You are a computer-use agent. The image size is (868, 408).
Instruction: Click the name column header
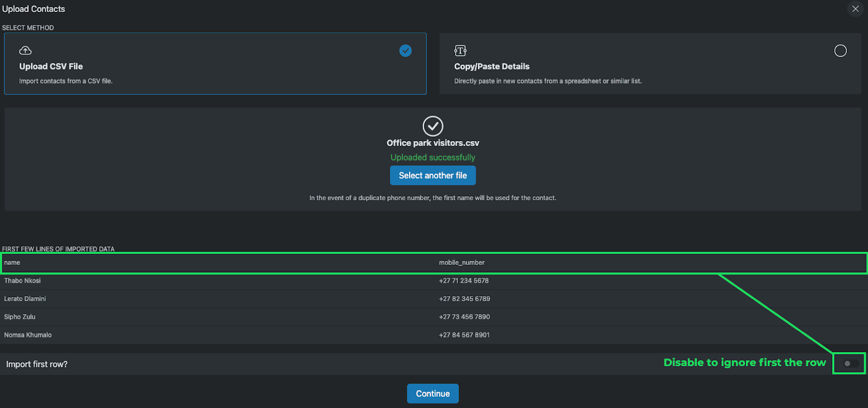[x=12, y=263]
